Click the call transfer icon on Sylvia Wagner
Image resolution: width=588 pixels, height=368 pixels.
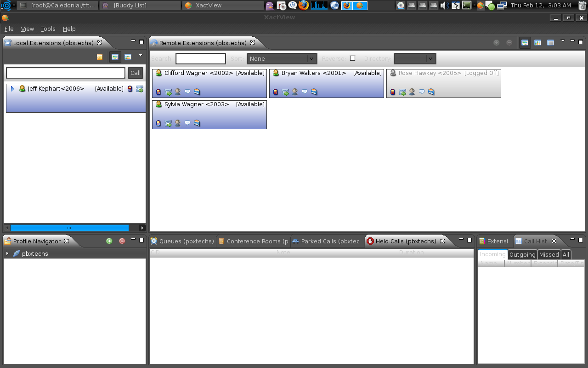tap(168, 123)
